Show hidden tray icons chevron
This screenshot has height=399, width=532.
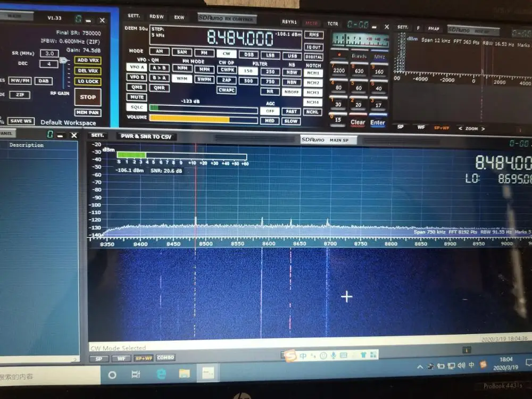click(x=420, y=367)
